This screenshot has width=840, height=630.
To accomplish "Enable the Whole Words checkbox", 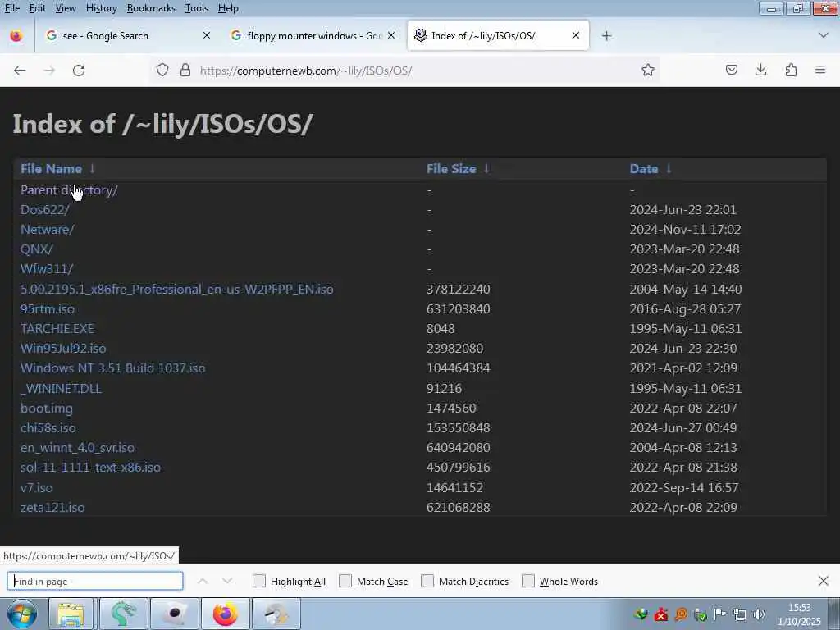I will [528, 581].
